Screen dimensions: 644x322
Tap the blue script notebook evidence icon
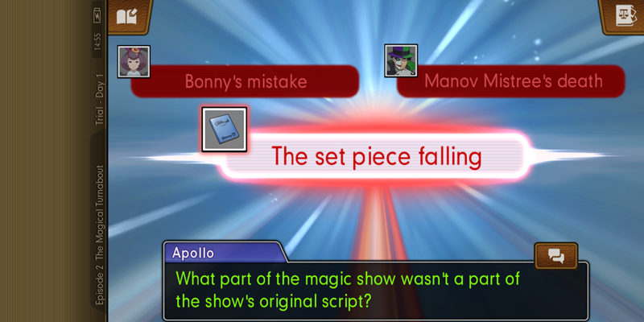click(225, 130)
